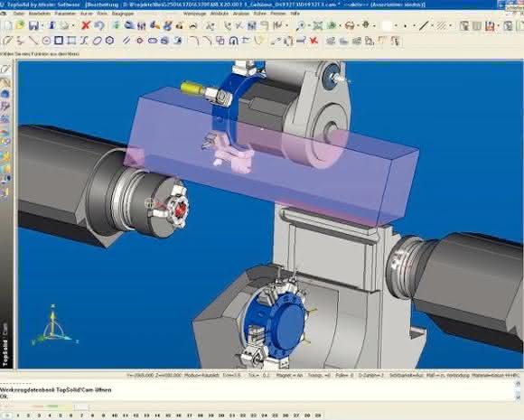The image size is (524, 420).
Task: Click the blue sphere icon in left sidebar
Action: coord(5,95)
